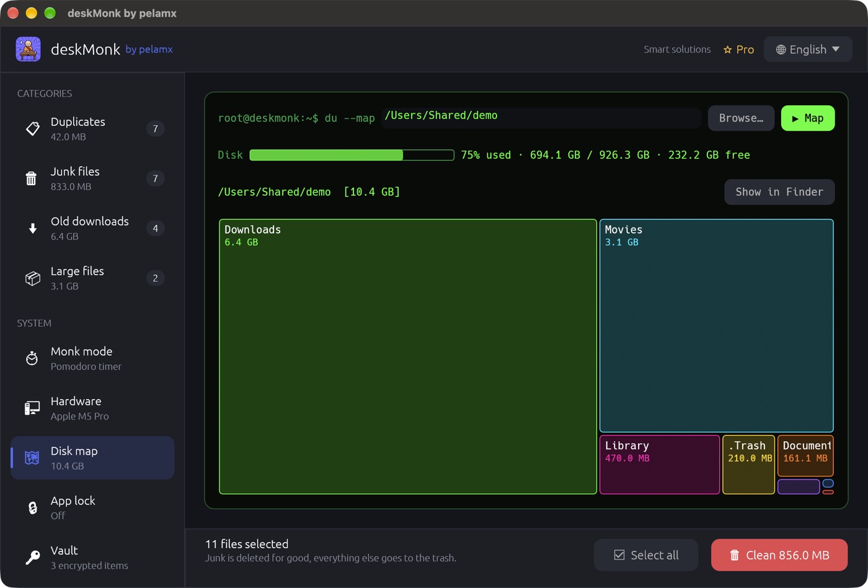Click the Duplicates tag icon

[32, 129]
